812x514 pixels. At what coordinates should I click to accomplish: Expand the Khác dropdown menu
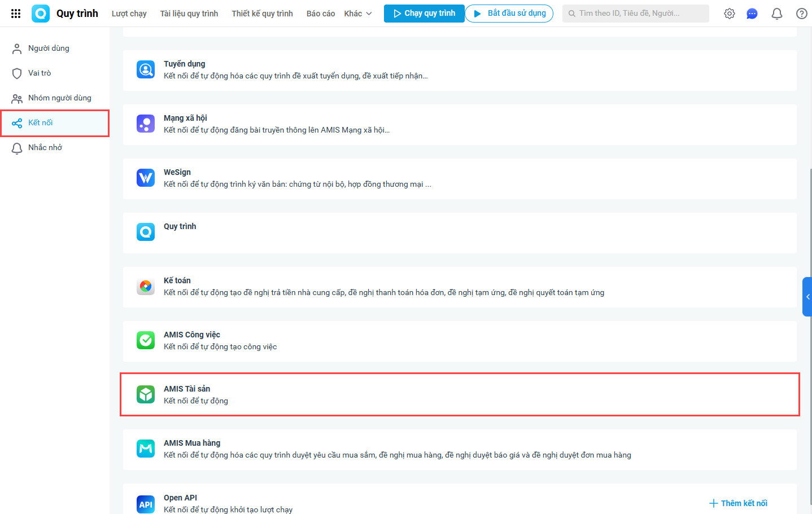click(358, 14)
